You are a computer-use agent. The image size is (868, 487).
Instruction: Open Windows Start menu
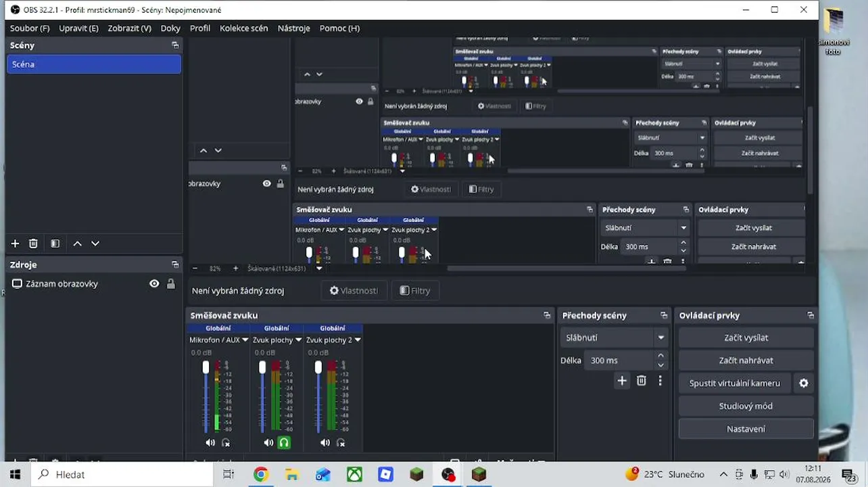15,475
